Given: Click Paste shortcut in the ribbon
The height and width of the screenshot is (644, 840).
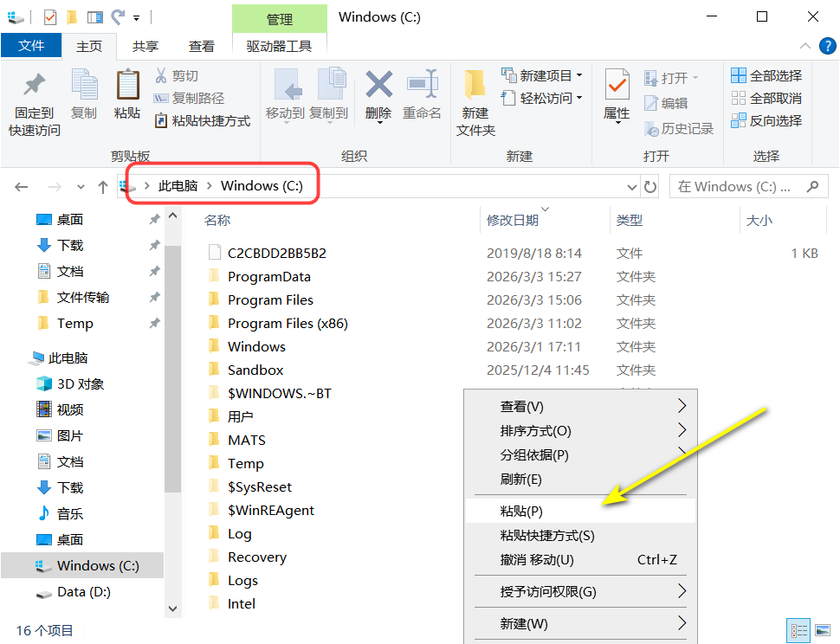Looking at the screenshot, I should (x=202, y=121).
